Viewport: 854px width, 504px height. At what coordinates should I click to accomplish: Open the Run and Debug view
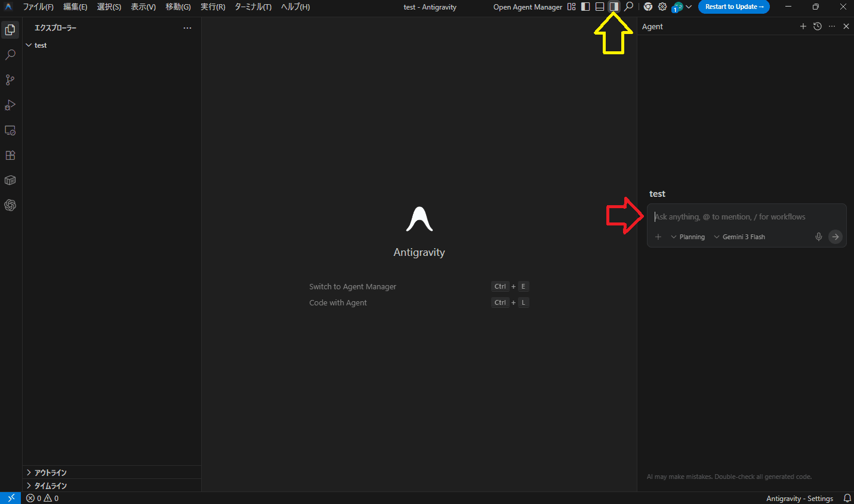[10, 105]
